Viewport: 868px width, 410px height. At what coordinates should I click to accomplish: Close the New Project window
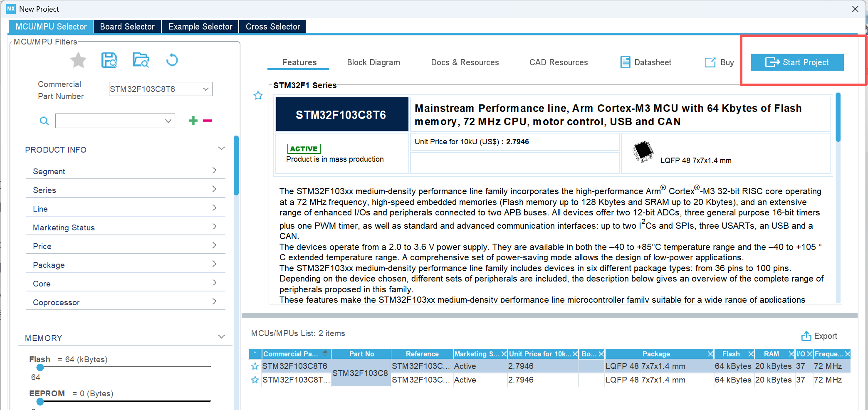pyautogui.click(x=855, y=9)
